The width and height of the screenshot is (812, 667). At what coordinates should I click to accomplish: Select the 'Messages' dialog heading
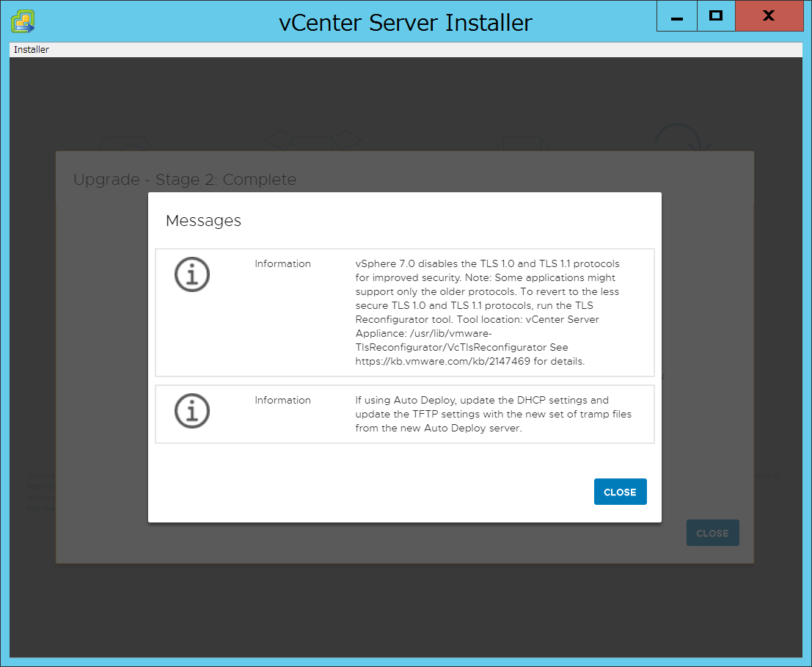(203, 221)
